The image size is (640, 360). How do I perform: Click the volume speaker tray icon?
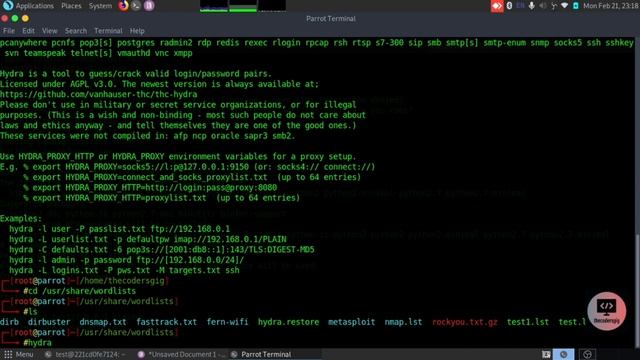coord(542,6)
